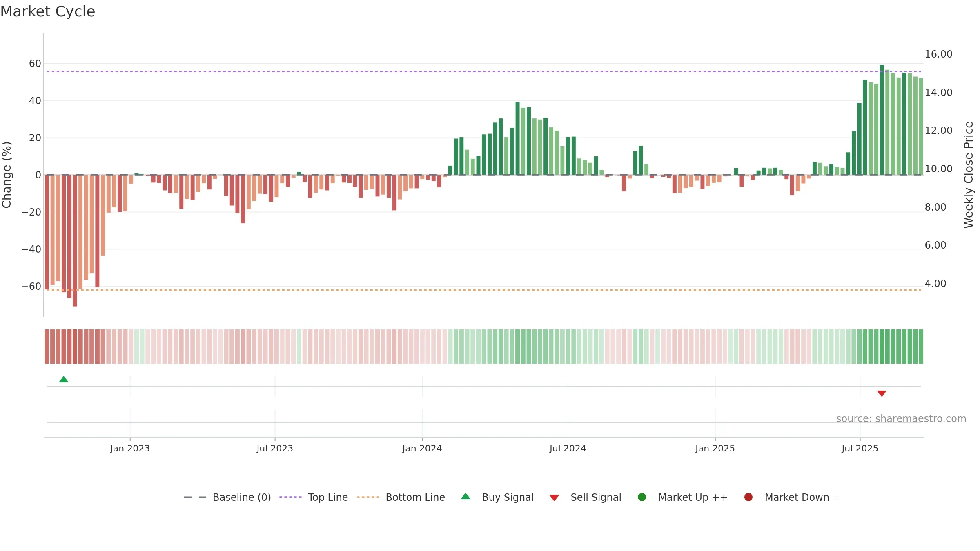The width and height of the screenshot is (980, 551).
Task: Click the 60 tick on the left axis
Action: coord(35,63)
